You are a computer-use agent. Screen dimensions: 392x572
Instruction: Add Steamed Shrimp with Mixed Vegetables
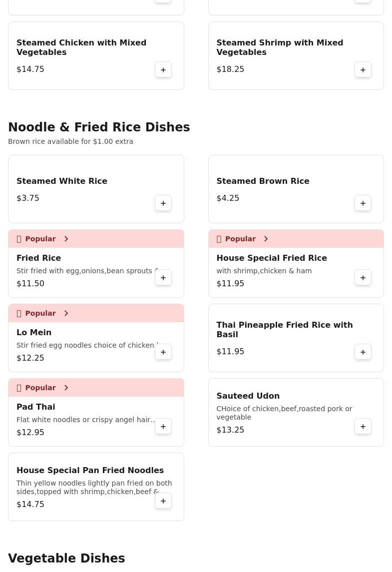pyautogui.click(x=363, y=69)
